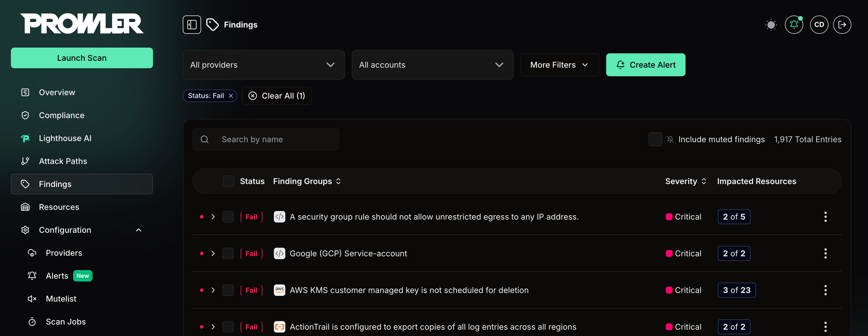The image size is (868, 336).
Task: Click the AWS provider icon on KMS row
Action: point(279,290)
